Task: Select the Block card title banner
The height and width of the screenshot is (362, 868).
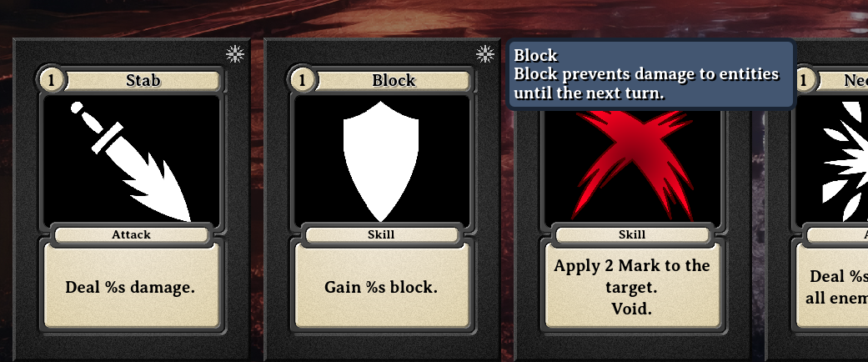Action: point(393,80)
